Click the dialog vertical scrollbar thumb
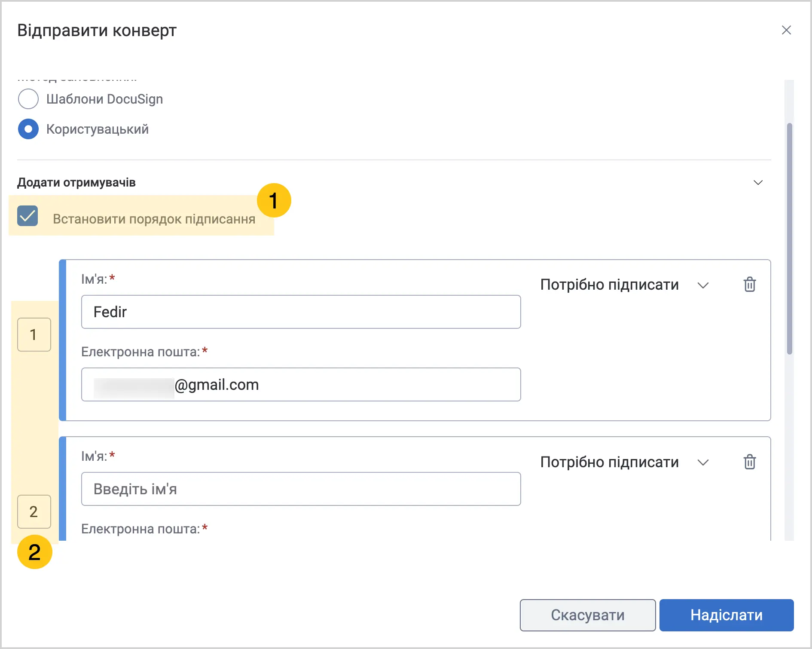This screenshot has width=812, height=649. tap(789, 239)
